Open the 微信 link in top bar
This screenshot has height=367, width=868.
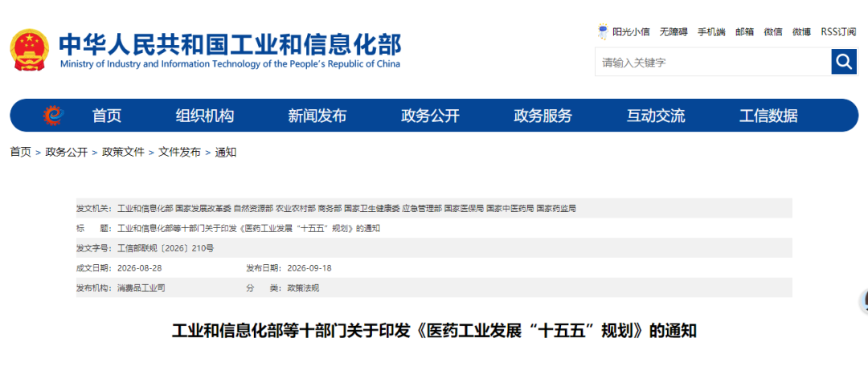(x=773, y=32)
